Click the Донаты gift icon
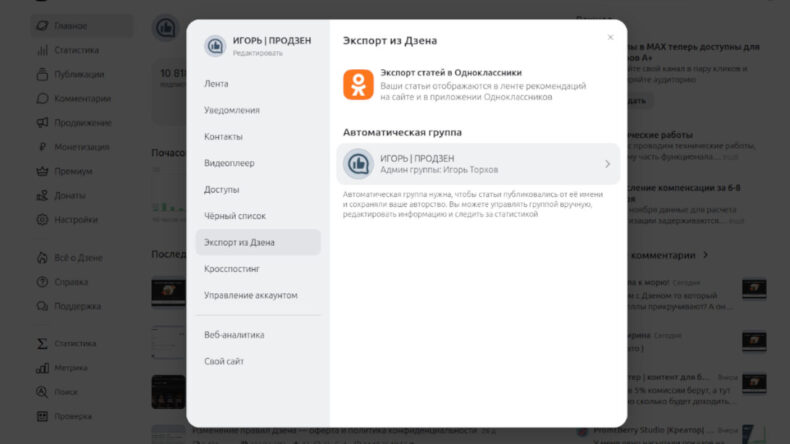The image size is (790, 444). pyautogui.click(x=42, y=195)
